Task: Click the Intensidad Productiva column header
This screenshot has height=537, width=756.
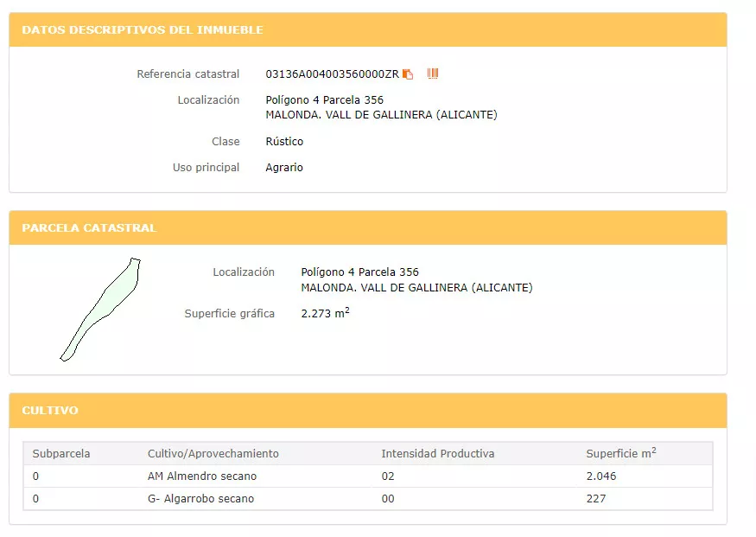Action: (x=437, y=454)
